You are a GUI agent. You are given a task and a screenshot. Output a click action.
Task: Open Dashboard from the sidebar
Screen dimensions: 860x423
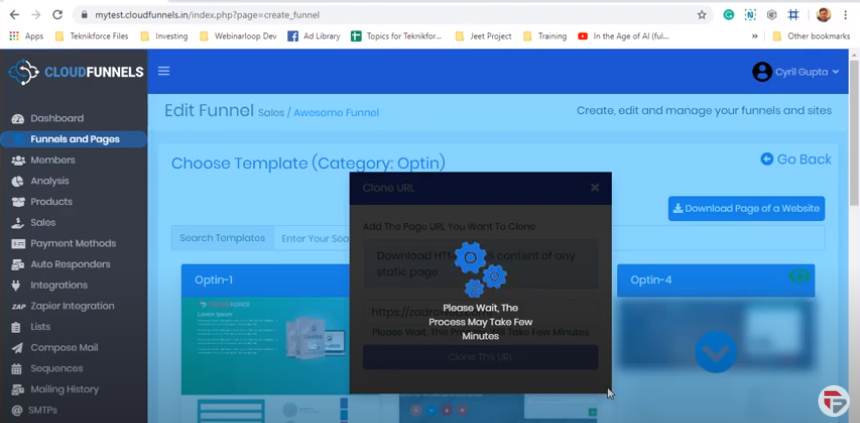coord(56,118)
